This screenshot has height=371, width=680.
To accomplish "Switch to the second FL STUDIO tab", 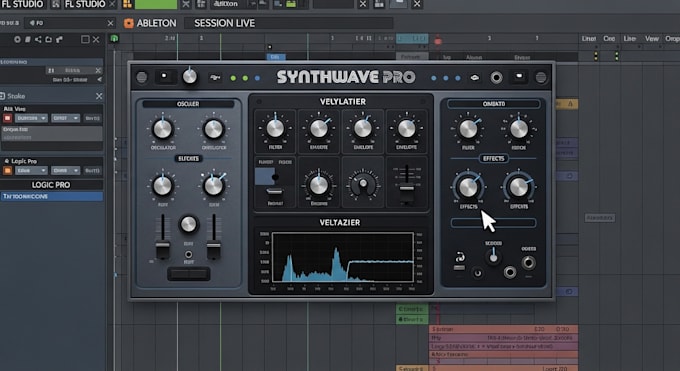I will 85,4.
